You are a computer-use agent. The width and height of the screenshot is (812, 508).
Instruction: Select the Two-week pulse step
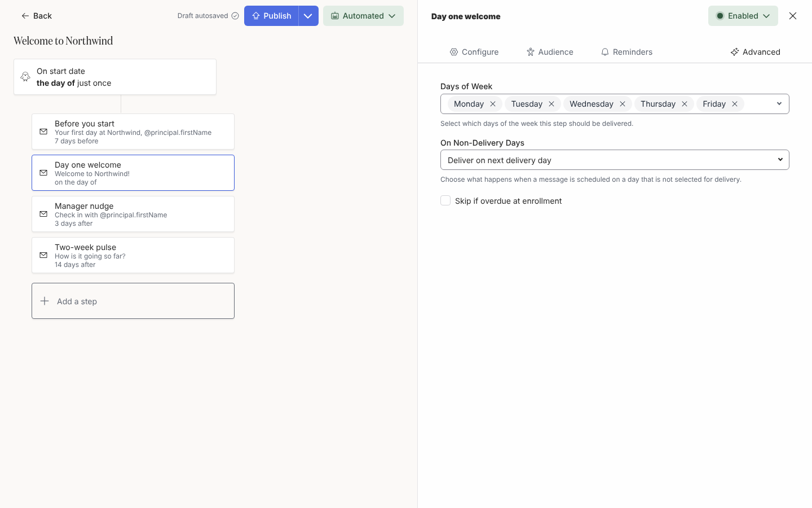coord(133,255)
